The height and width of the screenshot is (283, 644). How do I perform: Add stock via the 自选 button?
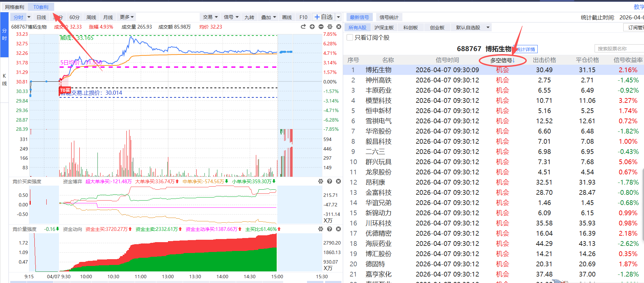(323, 17)
